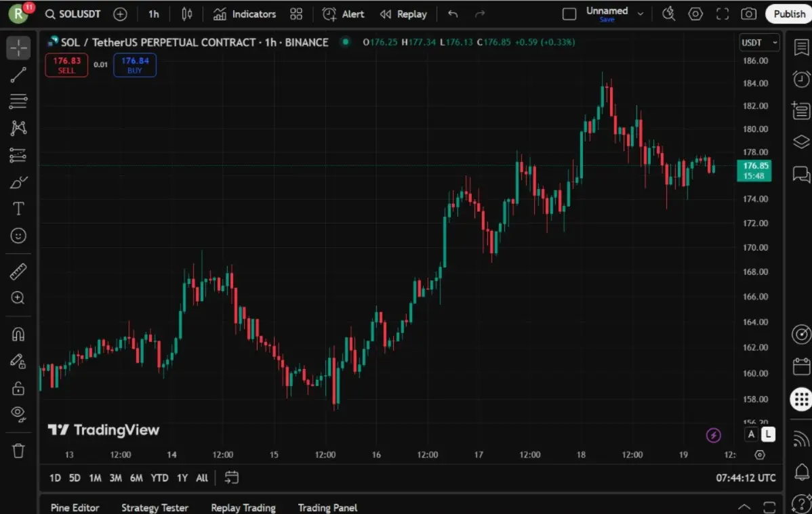Save the Unnamed chart layout
This screenshot has height=514, width=812.
[607, 20]
